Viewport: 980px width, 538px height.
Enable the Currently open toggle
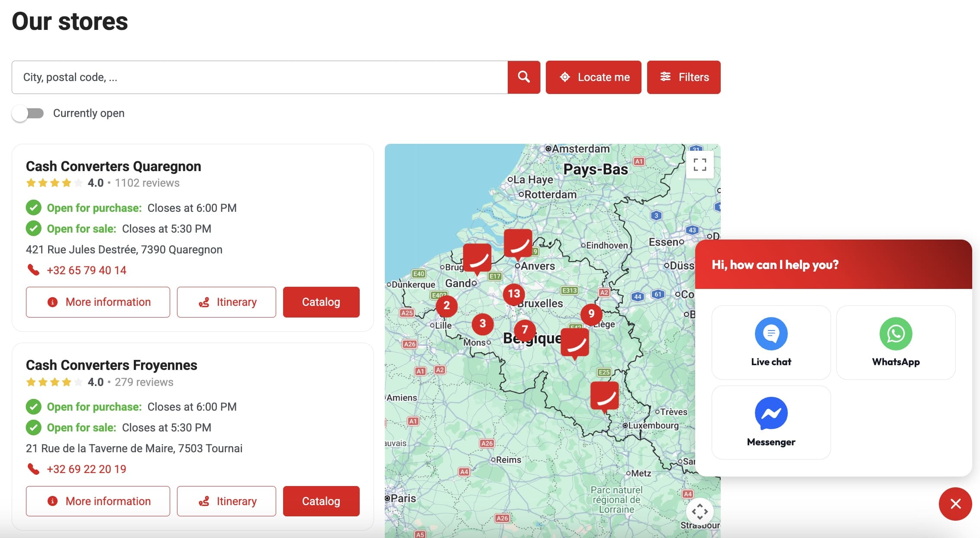coord(29,113)
